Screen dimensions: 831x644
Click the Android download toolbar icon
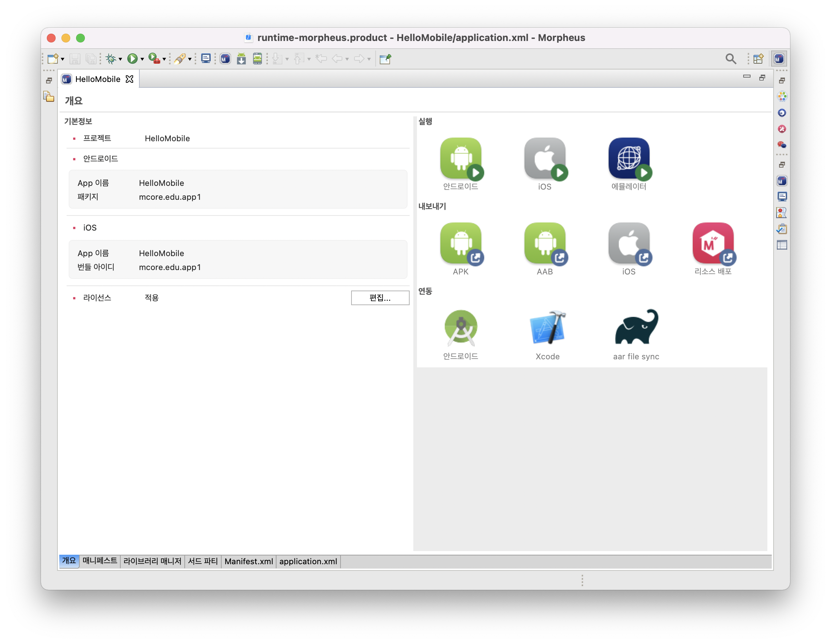pyautogui.click(x=241, y=59)
